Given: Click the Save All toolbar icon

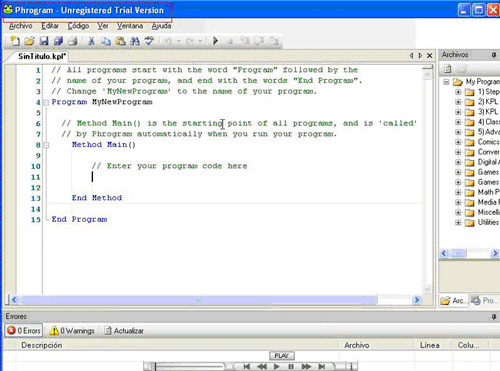Looking at the screenshot, I should point(58,41).
